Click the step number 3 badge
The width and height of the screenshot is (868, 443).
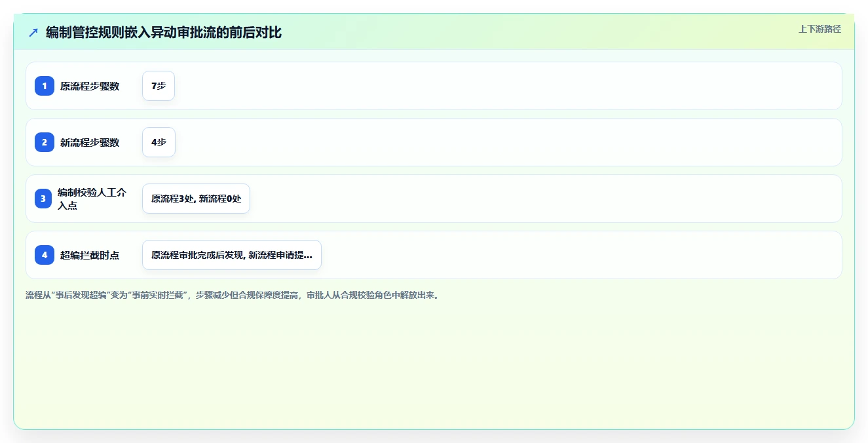click(43, 199)
